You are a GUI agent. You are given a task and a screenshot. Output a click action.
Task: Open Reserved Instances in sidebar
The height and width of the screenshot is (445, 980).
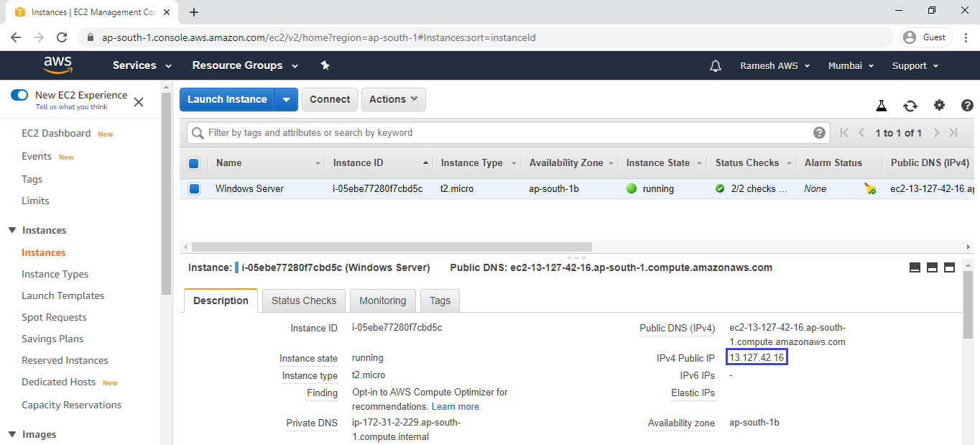pyautogui.click(x=65, y=360)
